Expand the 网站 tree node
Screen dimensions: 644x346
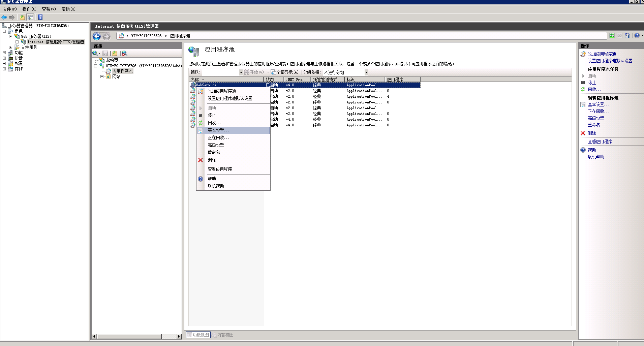tap(102, 77)
